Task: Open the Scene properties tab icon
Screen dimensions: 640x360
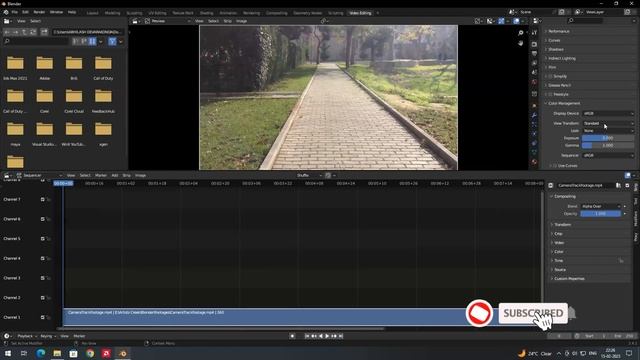Action: tap(534, 73)
